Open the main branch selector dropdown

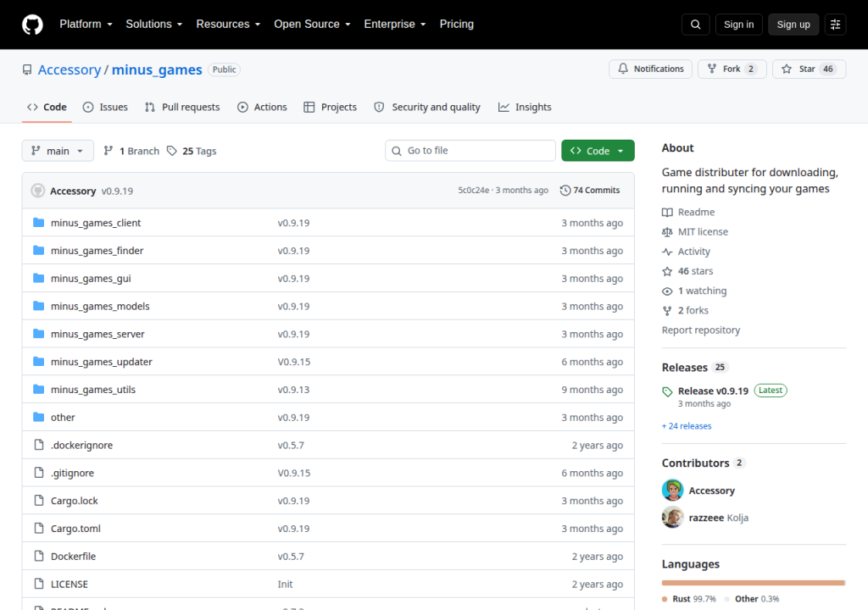coord(58,151)
